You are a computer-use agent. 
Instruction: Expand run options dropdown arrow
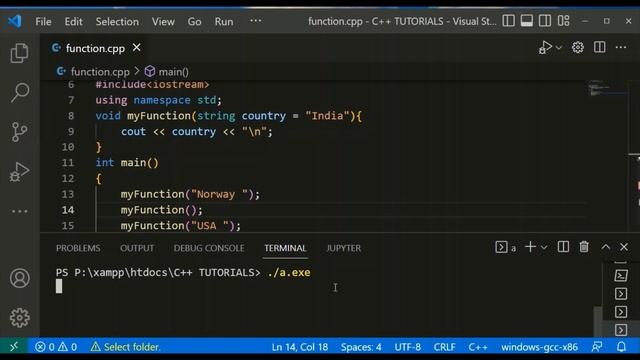559,48
